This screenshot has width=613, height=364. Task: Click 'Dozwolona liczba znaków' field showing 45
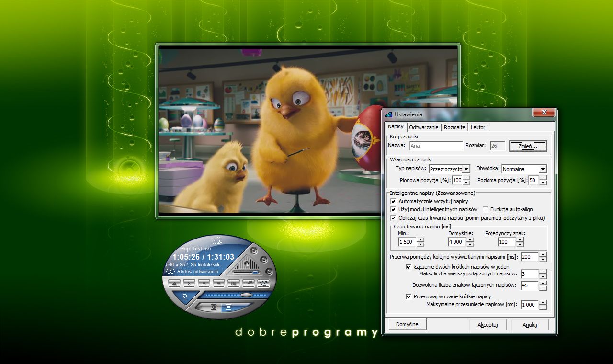point(530,285)
